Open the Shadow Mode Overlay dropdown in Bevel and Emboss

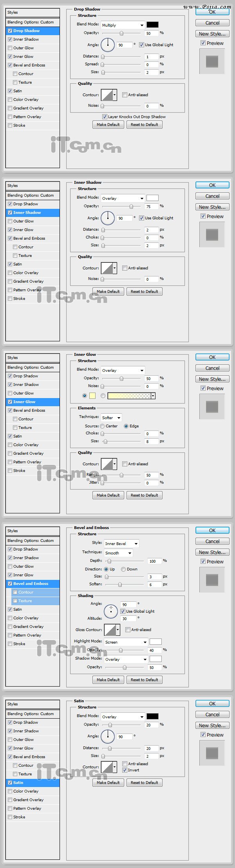126,659
